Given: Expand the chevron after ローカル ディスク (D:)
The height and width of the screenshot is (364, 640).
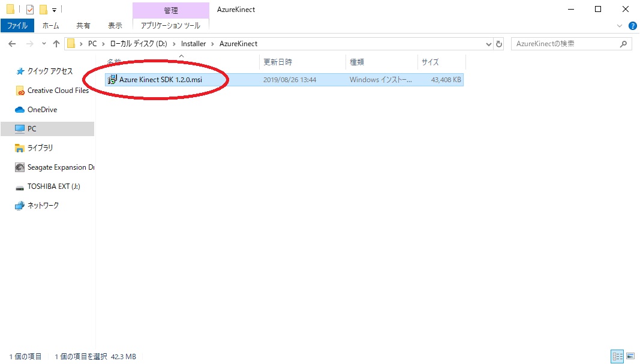Looking at the screenshot, I should (x=175, y=44).
